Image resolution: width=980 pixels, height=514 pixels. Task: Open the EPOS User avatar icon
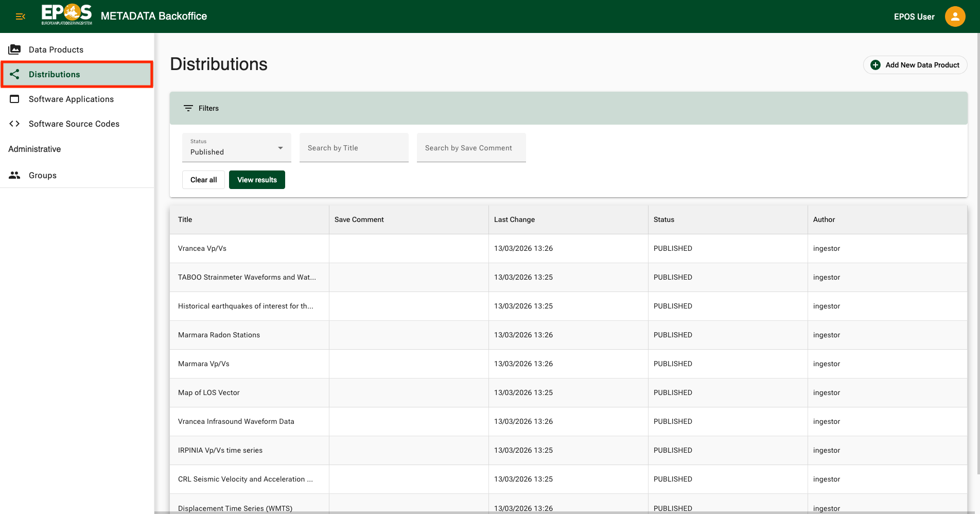coord(955,16)
